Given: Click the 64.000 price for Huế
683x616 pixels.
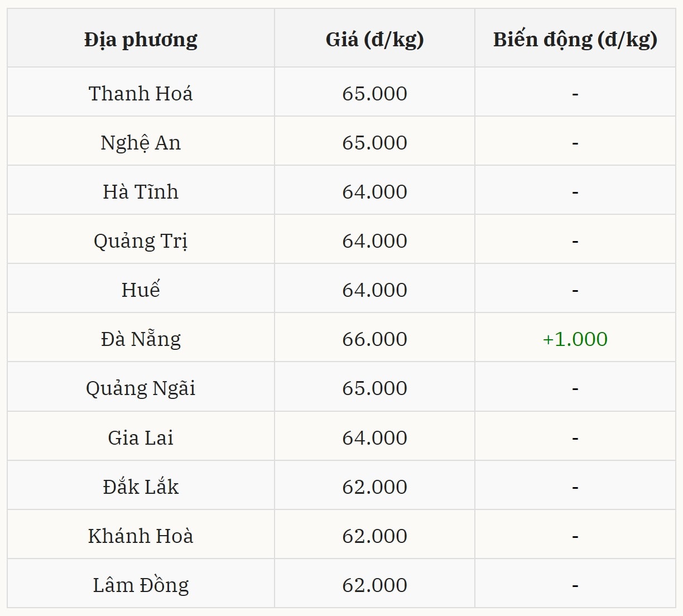Looking at the screenshot, I should (374, 290).
